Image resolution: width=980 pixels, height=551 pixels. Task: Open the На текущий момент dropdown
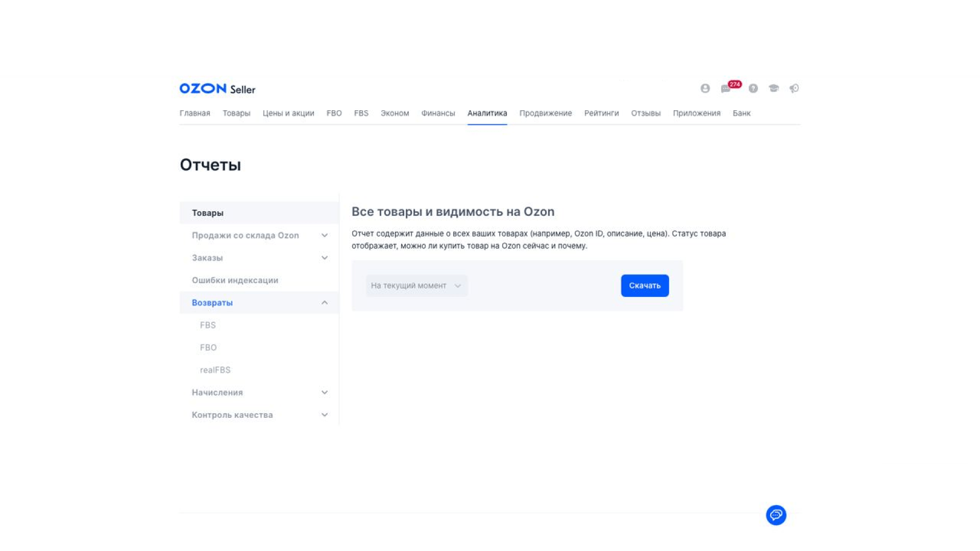pyautogui.click(x=416, y=286)
